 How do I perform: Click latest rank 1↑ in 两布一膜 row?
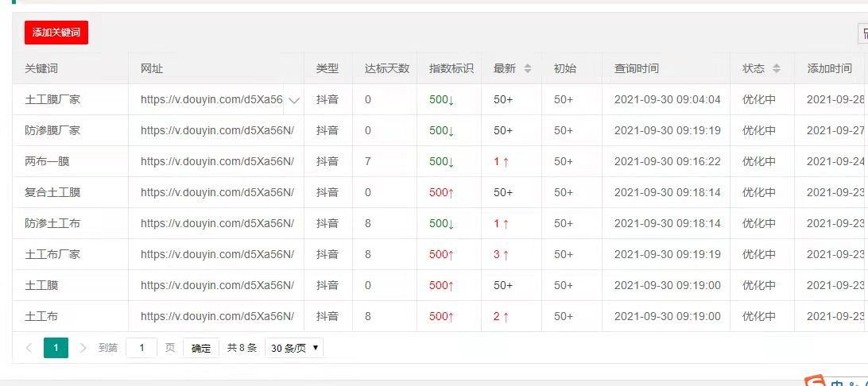tap(502, 162)
